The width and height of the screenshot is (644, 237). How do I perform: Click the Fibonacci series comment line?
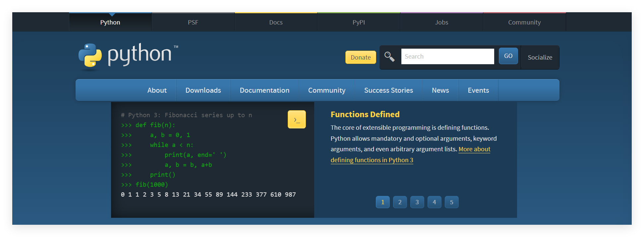coord(187,115)
